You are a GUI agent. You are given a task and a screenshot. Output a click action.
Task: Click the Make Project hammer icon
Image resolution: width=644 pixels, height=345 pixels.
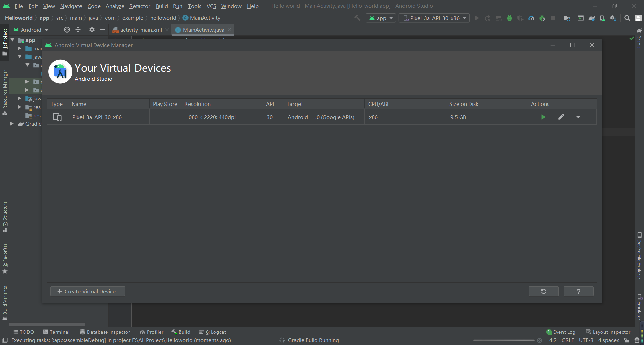point(358,18)
